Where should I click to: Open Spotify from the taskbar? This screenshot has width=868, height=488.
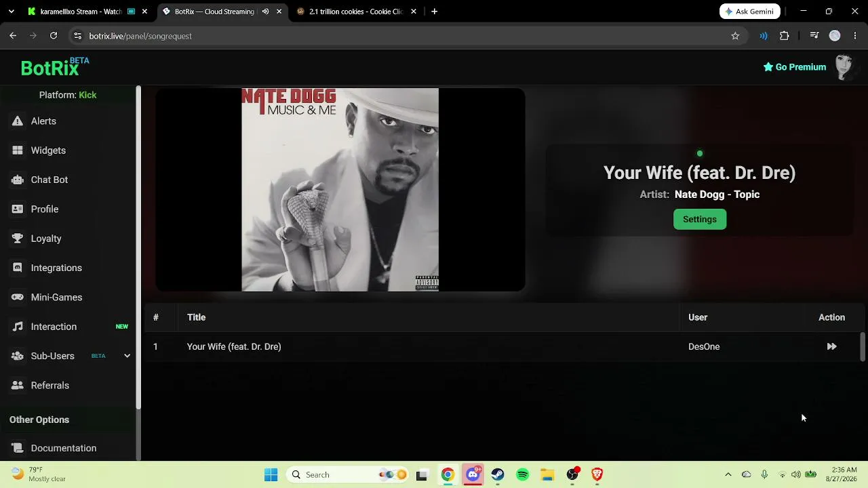(523, 474)
